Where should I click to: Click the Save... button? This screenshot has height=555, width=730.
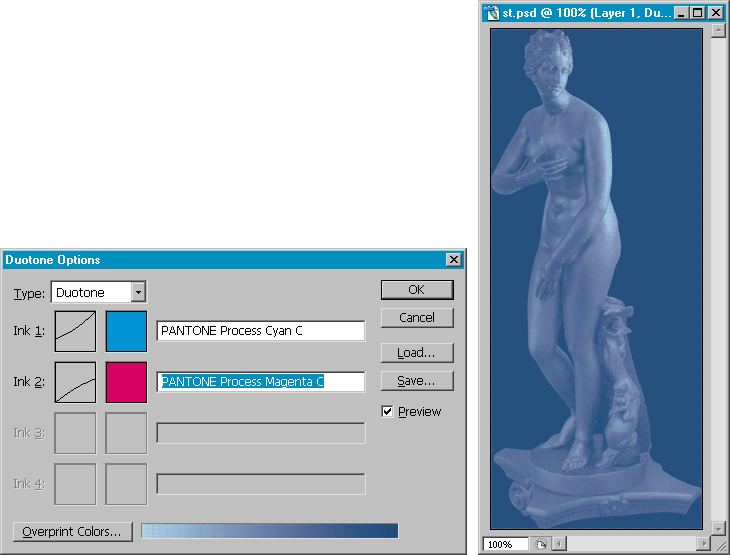pyautogui.click(x=417, y=381)
